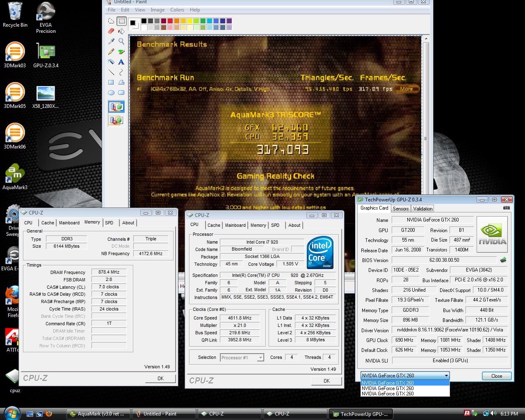Launch the 3DMark06 desktop shortcut

(x=15, y=136)
